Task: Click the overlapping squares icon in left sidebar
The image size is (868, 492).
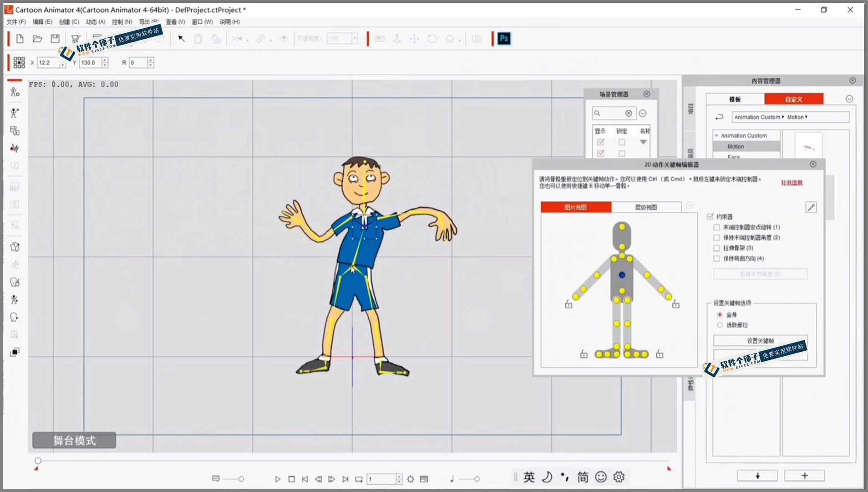Action: click(15, 352)
